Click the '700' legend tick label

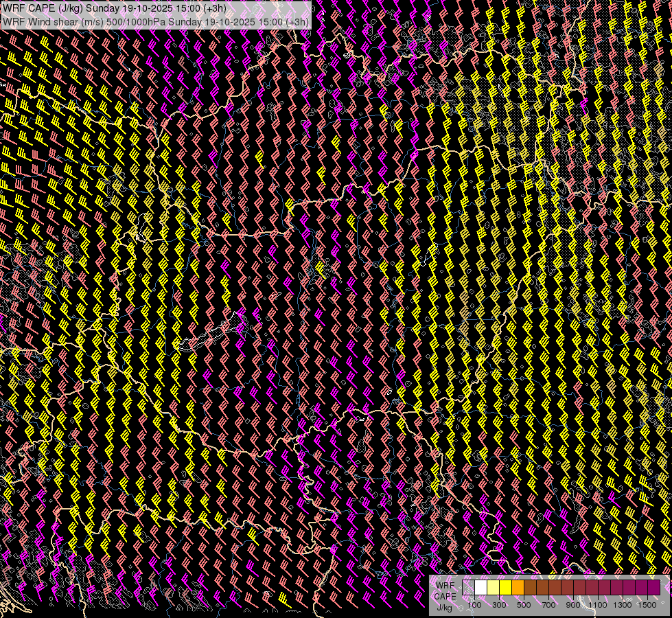548,604
